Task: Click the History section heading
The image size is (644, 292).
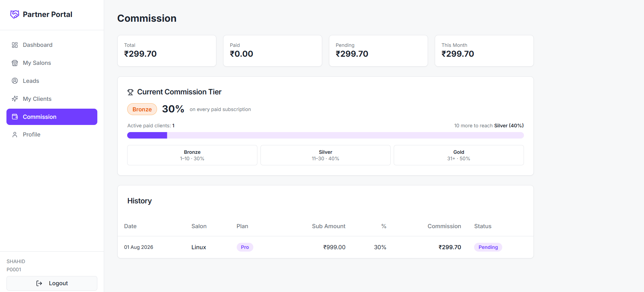Action: tap(139, 201)
